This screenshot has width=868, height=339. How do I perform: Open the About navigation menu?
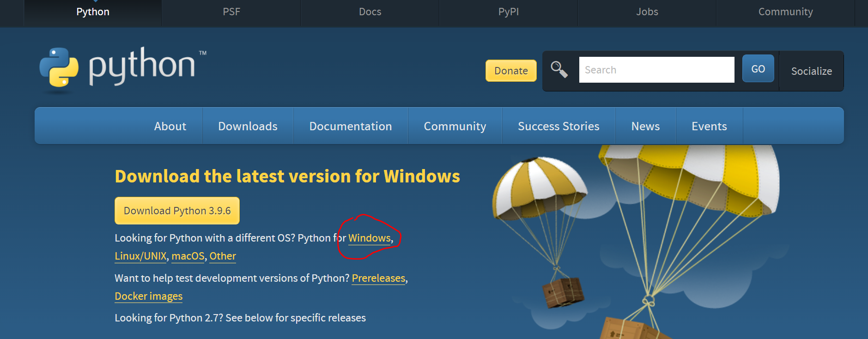coord(170,126)
